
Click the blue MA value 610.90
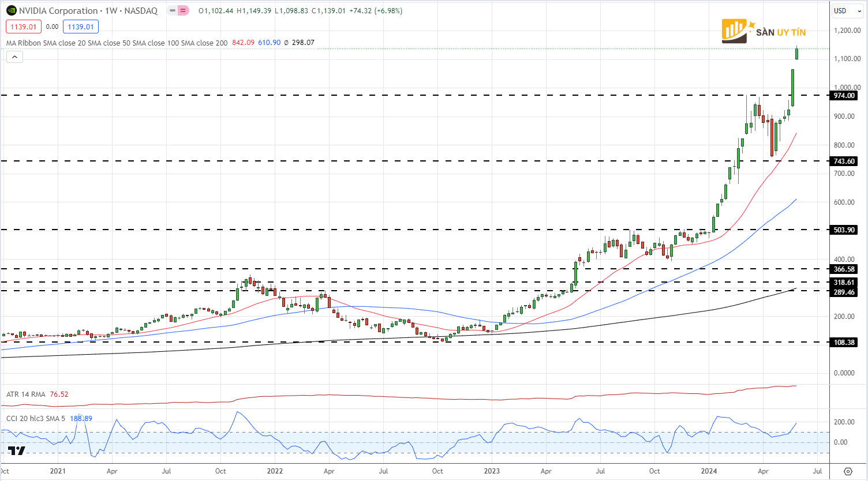(269, 43)
